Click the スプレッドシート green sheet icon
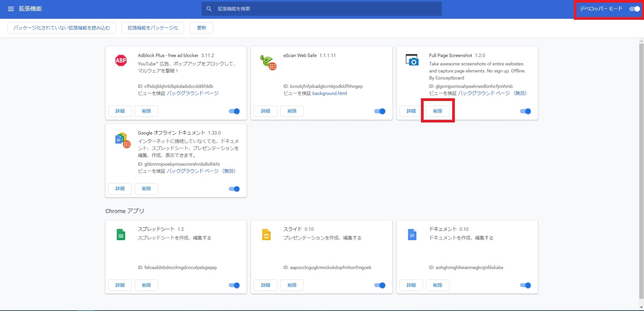The width and height of the screenshot is (644, 311). 121,235
